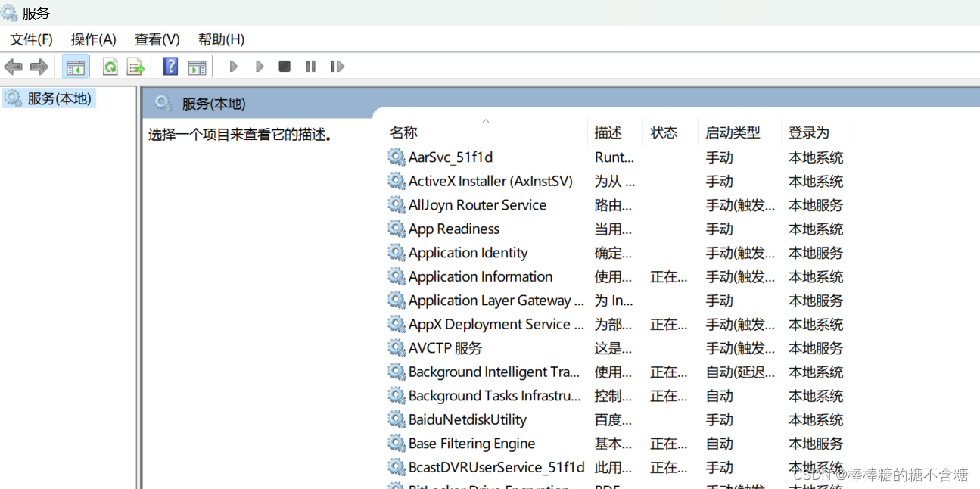
Task: Select Background Tasks Infrastru... service name
Action: [x=495, y=396]
